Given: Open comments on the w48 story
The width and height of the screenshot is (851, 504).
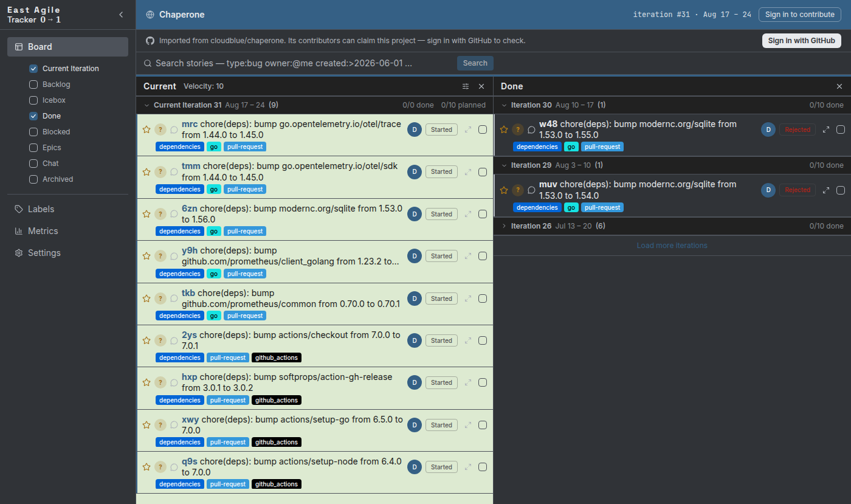Looking at the screenshot, I should click(531, 129).
